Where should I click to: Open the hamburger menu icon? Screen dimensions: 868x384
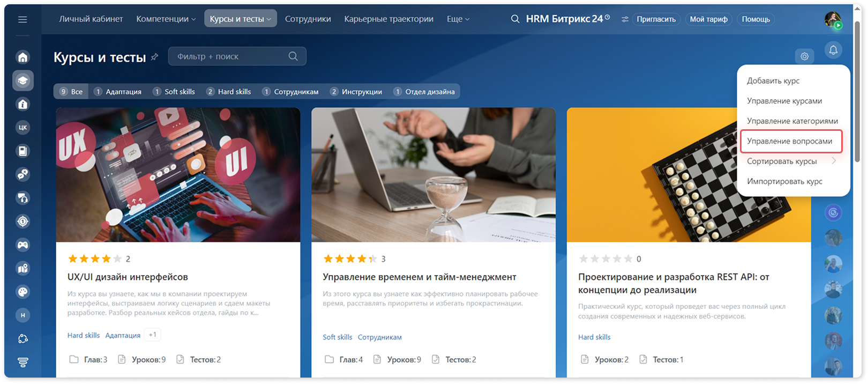tap(23, 19)
